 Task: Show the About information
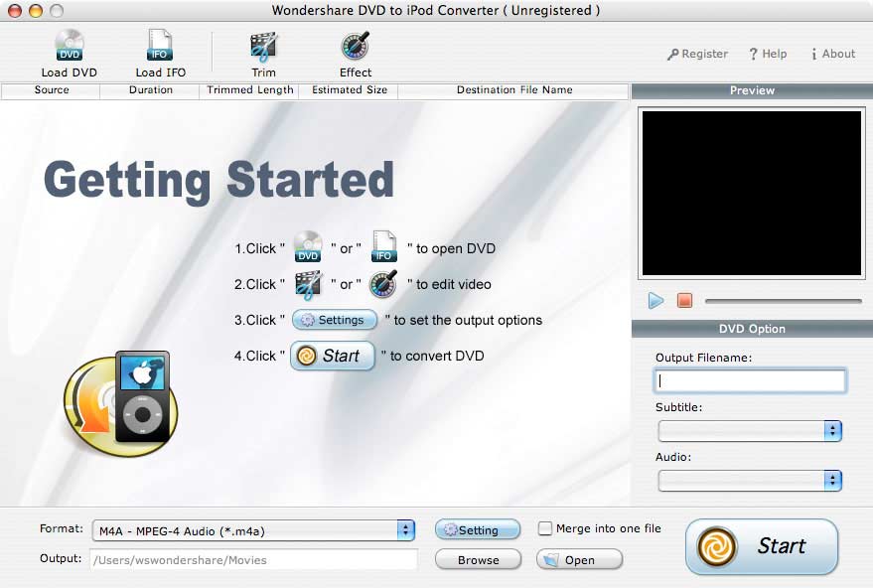click(x=832, y=54)
